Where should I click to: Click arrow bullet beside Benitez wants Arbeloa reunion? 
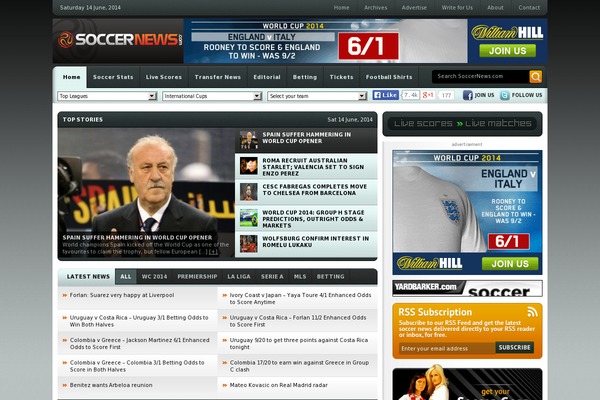65,385
